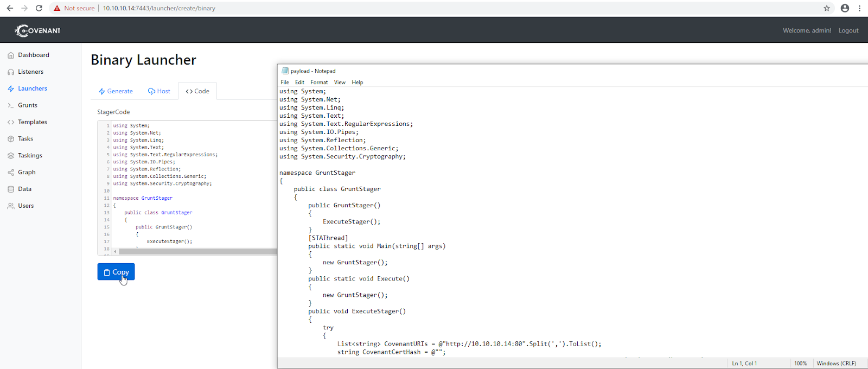Image resolution: width=868 pixels, height=369 pixels.
Task: Click inside the StagerCode editor area
Action: point(194,184)
